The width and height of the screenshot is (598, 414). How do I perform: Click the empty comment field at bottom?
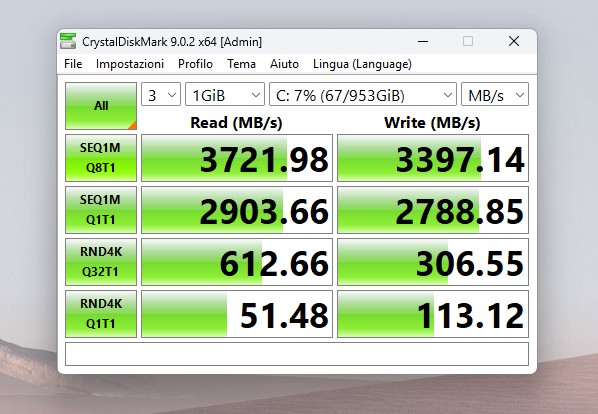[x=297, y=354]
